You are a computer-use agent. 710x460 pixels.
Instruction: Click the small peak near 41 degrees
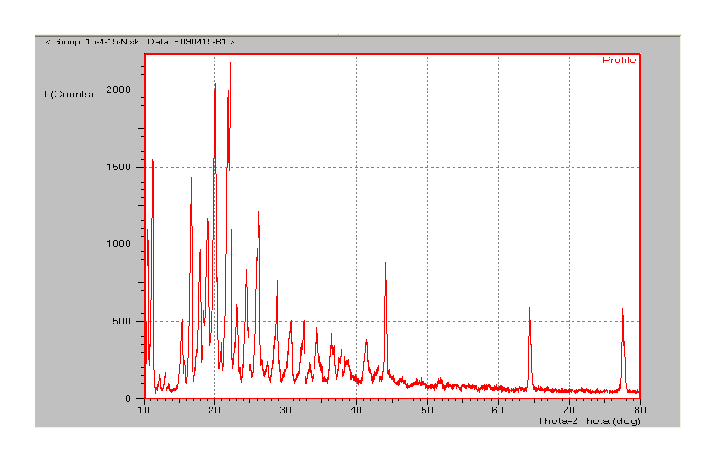[x=366, y=341]
